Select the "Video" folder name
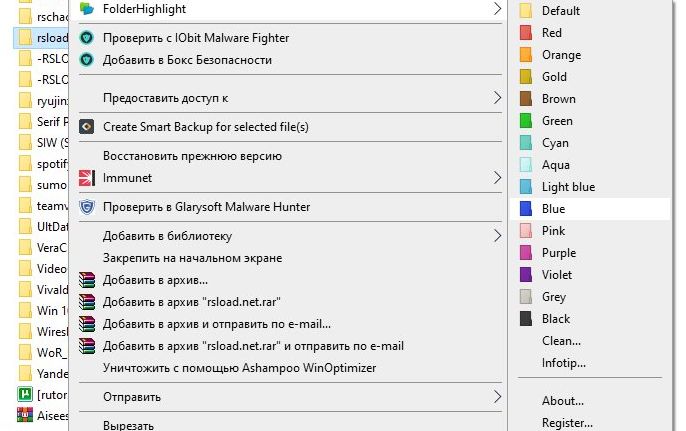Viewport: 686px width, 431px height. tap(52, 269)
